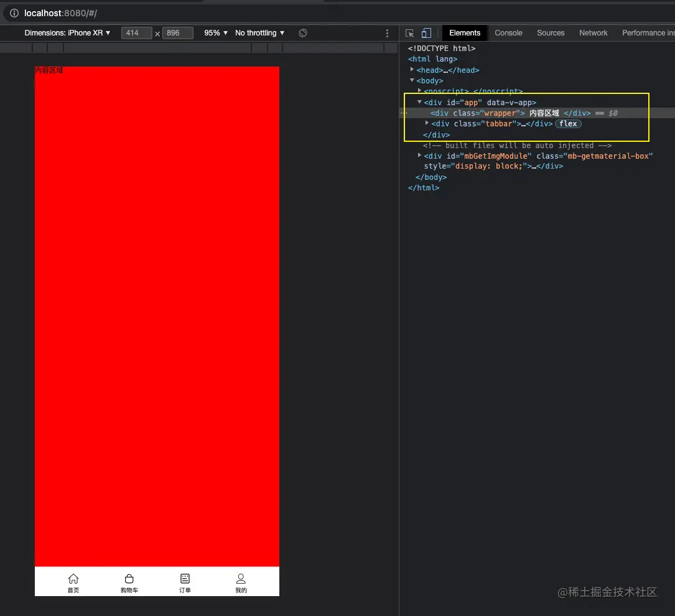675x616 pixels.
Task: Expand the div class tabbar node
Action: [x=427, y=123]
